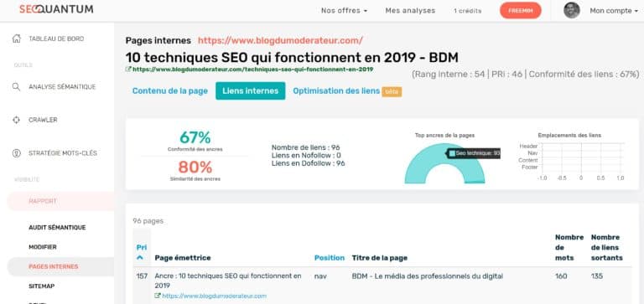Viewport: 644px width, 304px height.
Task: Switch to Liens internes tab
Action: point(250,90)
